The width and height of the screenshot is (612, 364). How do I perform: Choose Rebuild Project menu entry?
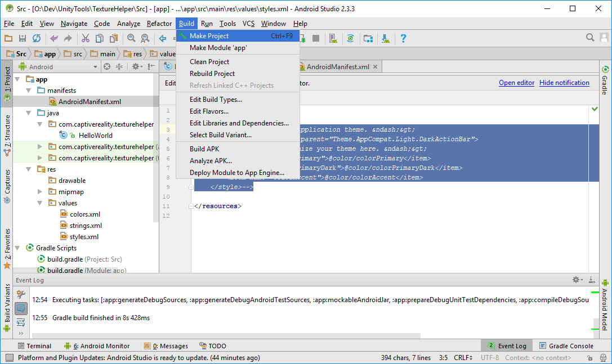238,73
